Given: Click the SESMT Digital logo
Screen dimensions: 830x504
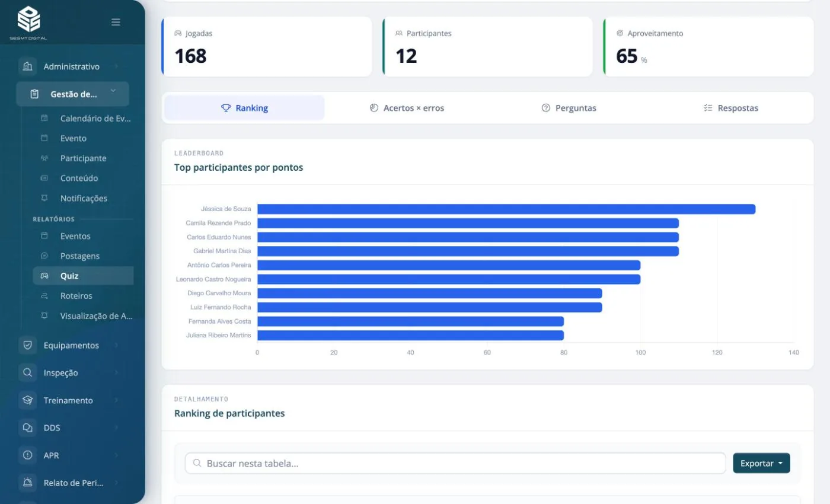Looking at the screenshot, I should pos(28,23).
